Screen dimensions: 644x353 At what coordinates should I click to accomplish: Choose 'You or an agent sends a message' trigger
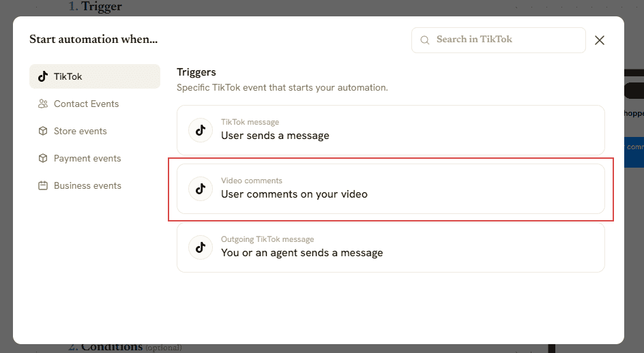391,247
